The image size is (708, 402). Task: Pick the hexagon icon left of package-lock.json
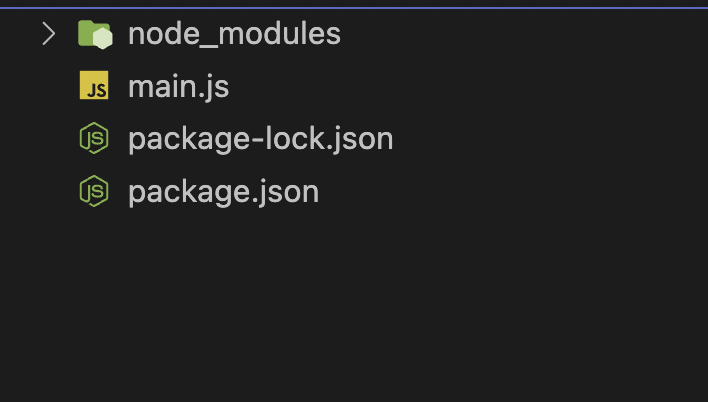coord(94,140)
